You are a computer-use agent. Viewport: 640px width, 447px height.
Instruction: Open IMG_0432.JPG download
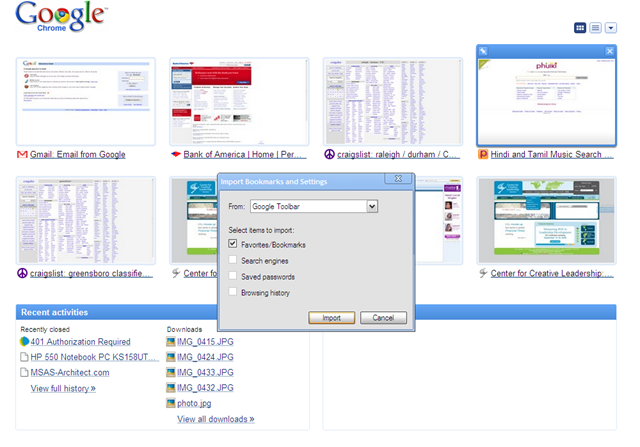coord(205,388)
